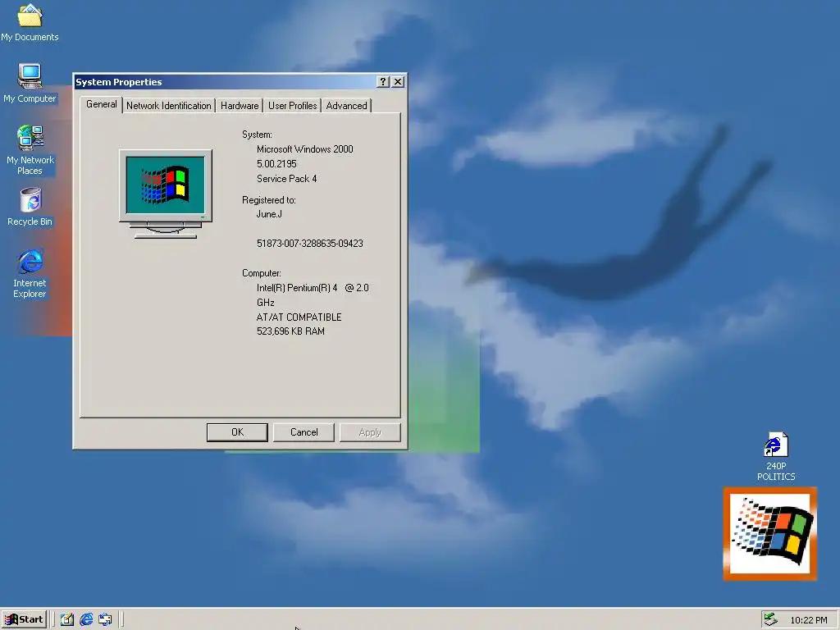
Task: Open the Hardware tab
Action: click(x=240, y=106)
